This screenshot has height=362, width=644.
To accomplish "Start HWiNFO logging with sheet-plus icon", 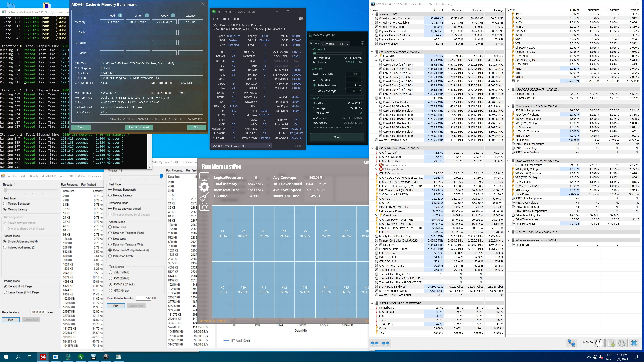I will tap(611, 343).
